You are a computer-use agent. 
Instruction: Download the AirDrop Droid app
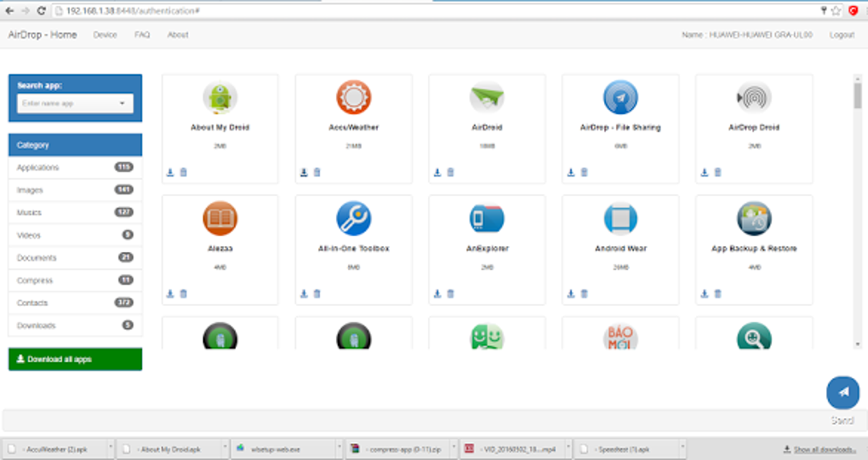(704, 172)
